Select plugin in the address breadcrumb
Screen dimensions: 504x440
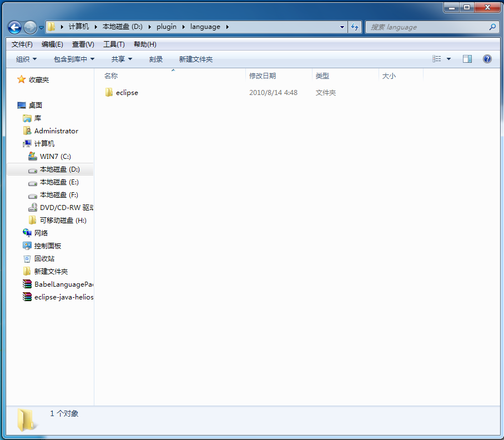[x=167, y=27]
